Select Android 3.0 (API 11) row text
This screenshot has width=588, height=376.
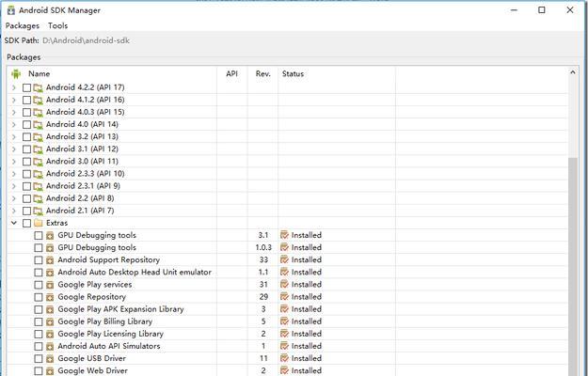[82, 162]
